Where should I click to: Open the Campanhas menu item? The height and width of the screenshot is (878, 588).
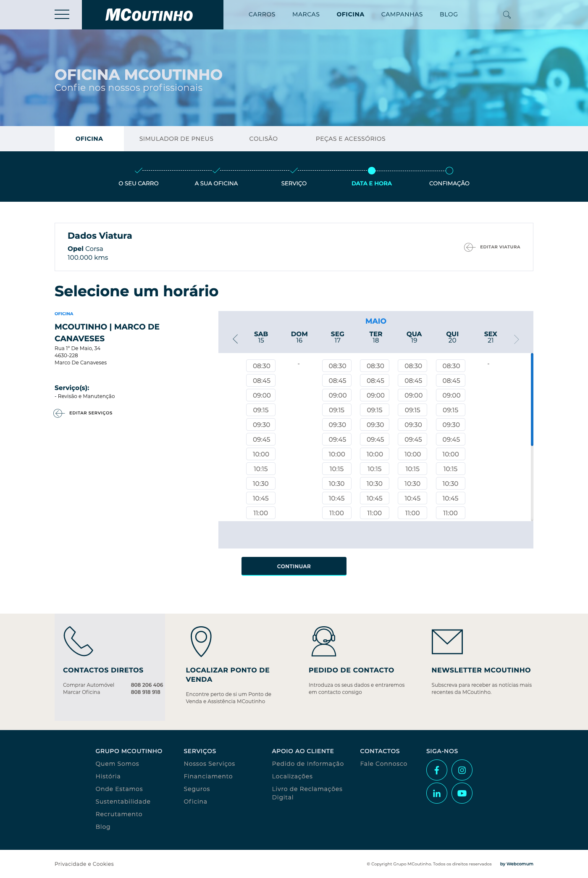click(402, 14)
